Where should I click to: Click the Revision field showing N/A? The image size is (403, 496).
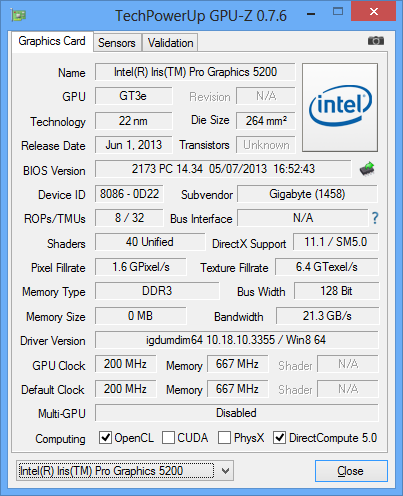click(266, 96)
